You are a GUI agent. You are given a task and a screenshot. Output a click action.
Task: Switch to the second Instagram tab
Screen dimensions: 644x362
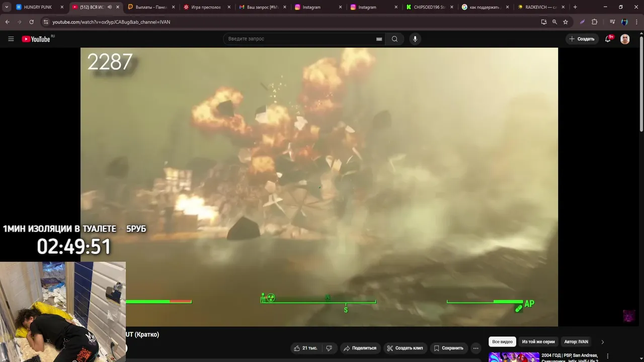click(x=374, y=7)
